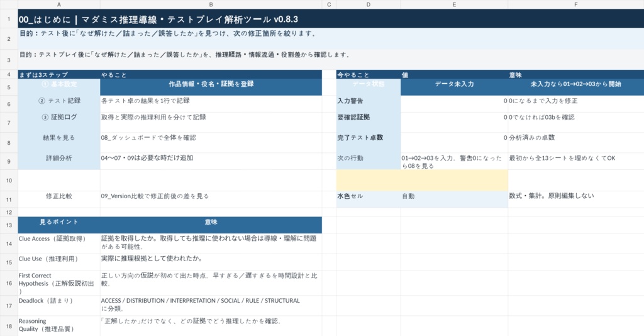Click the '意味' header in row 13
Screen dimensions: 644x336
point(211,225)
